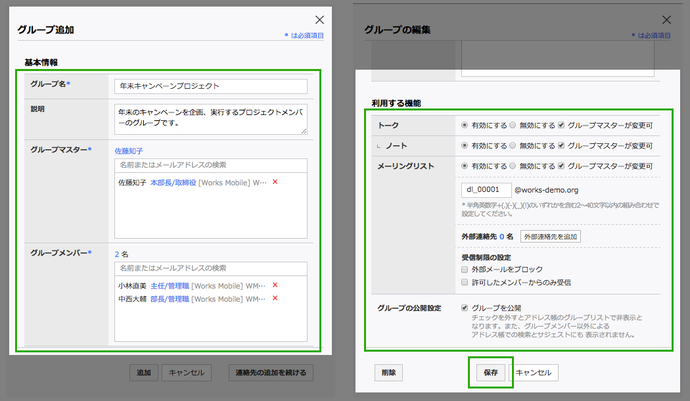Image resolution: width=690 pixels, height=401 pixels.
Task: Remove 佐藤知子 from group masters list
Action: (x=275, y=182)
